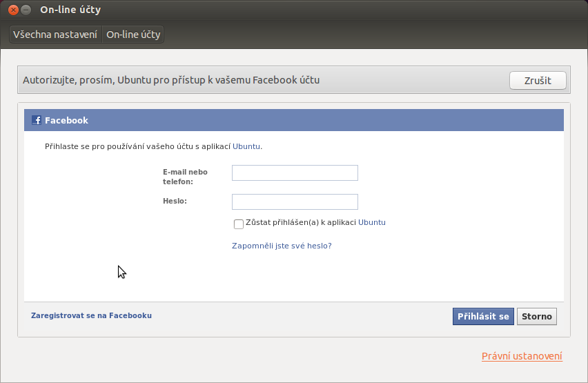Click the Facebook header title text
Screen dimensions: 588x383
tap(66, 120)
